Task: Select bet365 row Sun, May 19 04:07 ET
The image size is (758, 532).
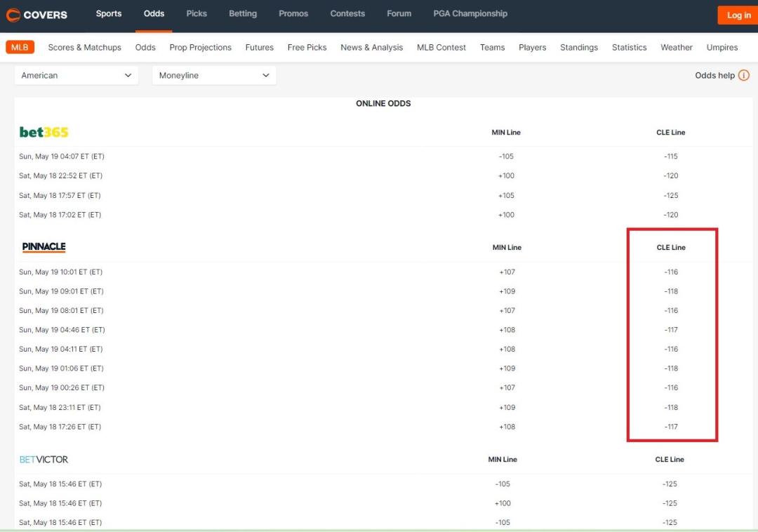Action: (383, 157)
